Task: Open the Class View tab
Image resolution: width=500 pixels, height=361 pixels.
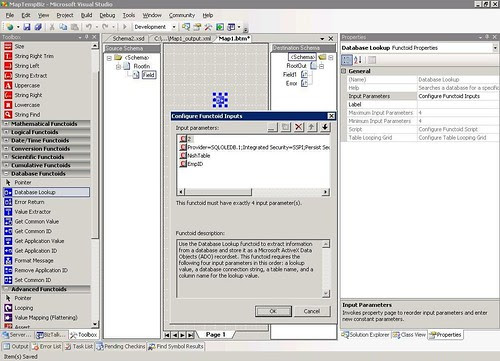Action: (410, 335)
